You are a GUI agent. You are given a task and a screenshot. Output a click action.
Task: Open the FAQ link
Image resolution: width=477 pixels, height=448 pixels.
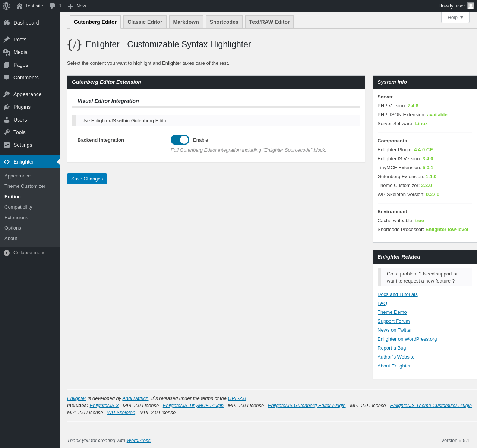[382, 303]
